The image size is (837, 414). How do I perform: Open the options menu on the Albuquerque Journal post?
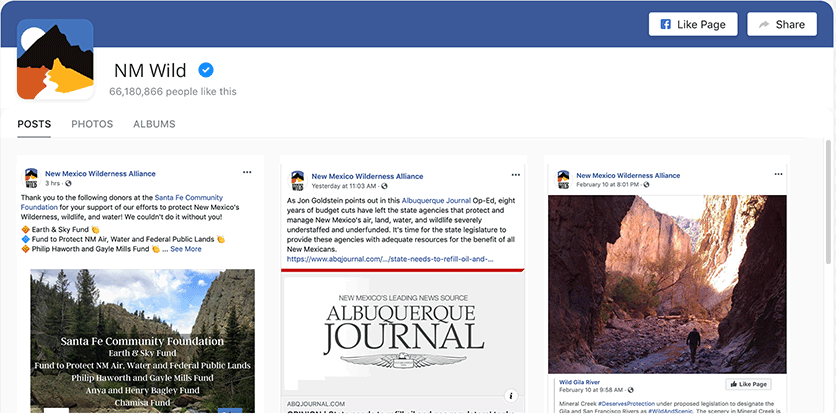[515, 173]
